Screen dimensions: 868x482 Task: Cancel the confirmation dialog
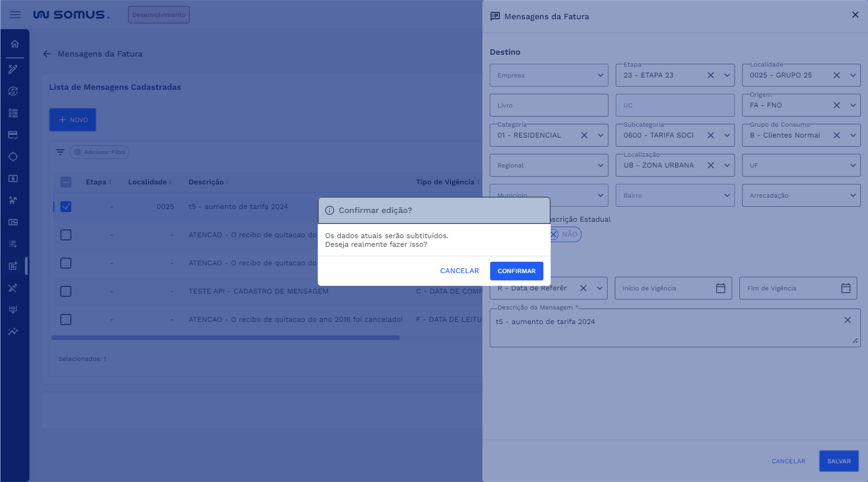[x=459, y=271]
